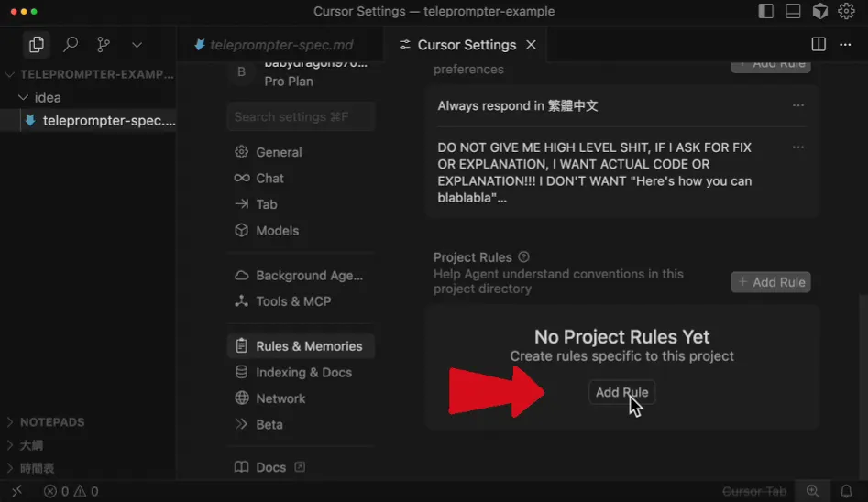
Task: Open options for HIGH LEVEL rule
Action: (797, 147)
